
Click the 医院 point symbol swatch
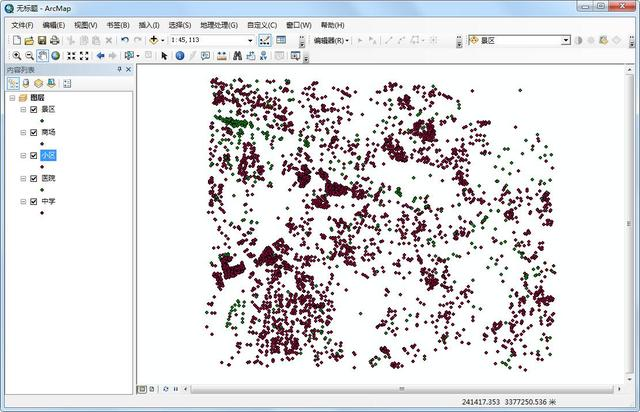[42, 190]
